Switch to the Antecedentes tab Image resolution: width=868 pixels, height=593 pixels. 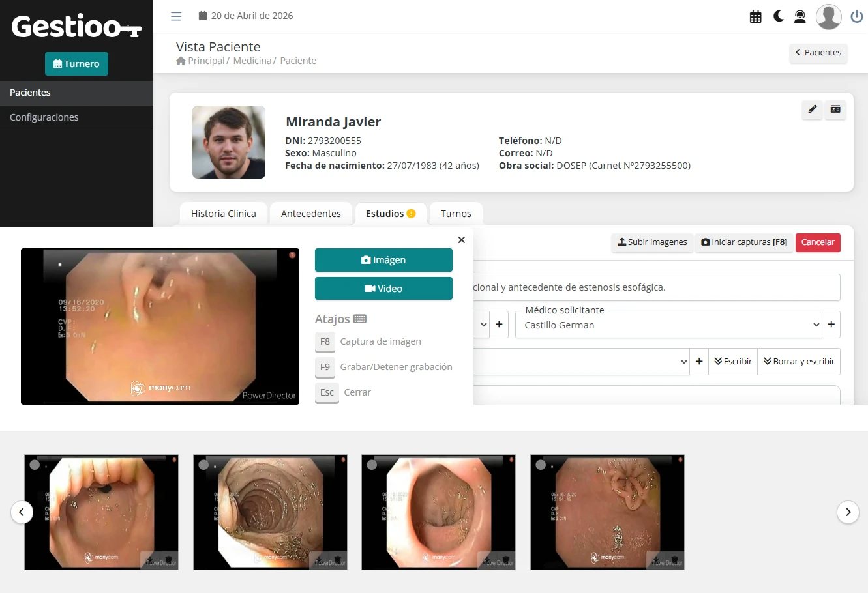click(x=310, y=214)
